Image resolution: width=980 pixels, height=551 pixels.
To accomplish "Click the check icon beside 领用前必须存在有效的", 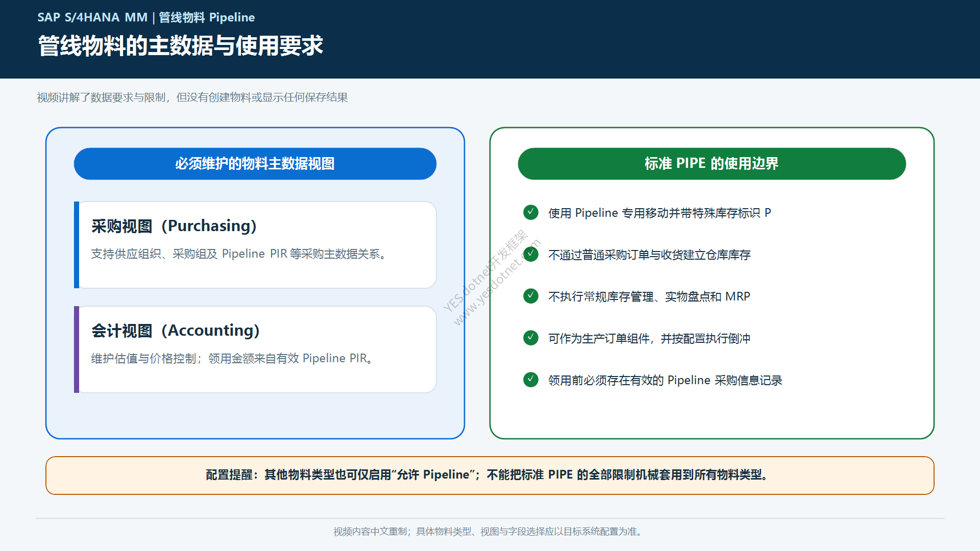I will tap(531, 380).
